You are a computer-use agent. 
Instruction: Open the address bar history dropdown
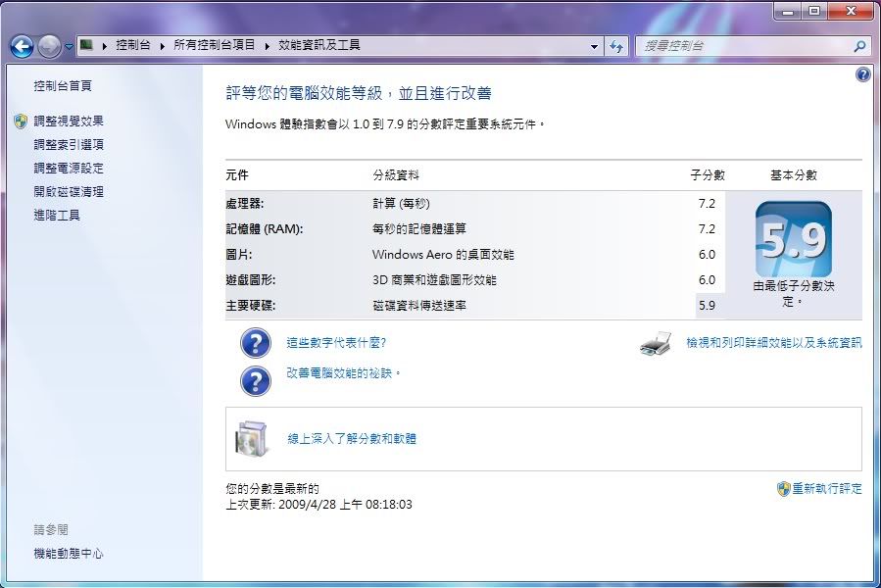[594, 47]
